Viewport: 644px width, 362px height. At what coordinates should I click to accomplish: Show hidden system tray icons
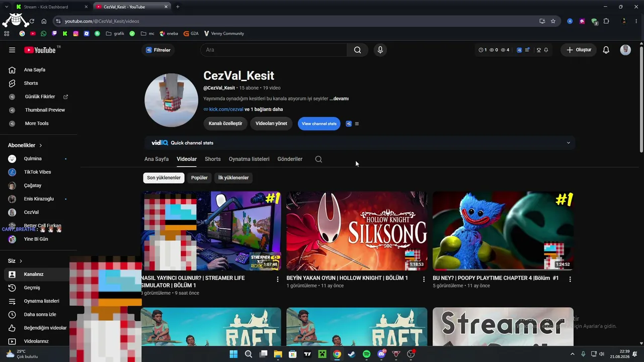tap(572, 354)
